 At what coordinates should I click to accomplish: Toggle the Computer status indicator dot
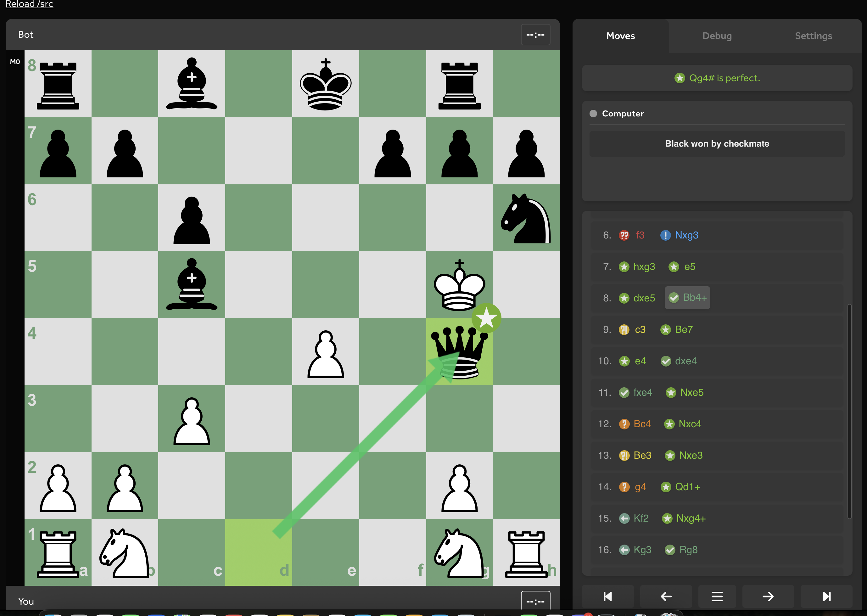point(593,113)
